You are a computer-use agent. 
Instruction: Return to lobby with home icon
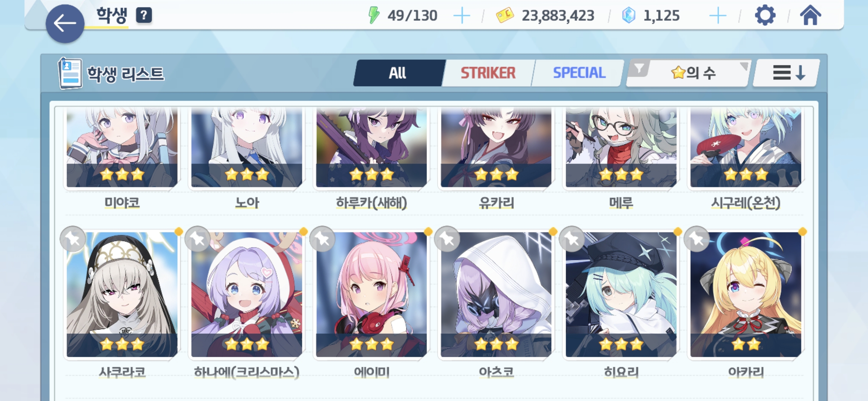coord(810,15)
